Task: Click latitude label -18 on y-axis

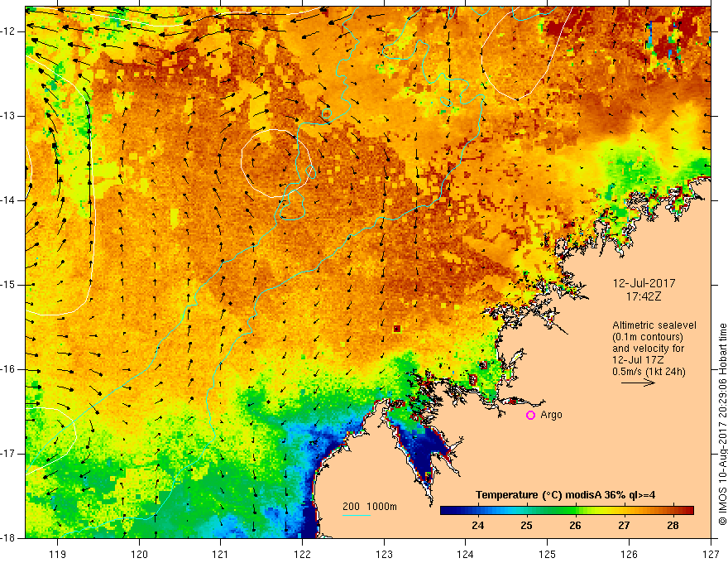Action: click(11, 538)
